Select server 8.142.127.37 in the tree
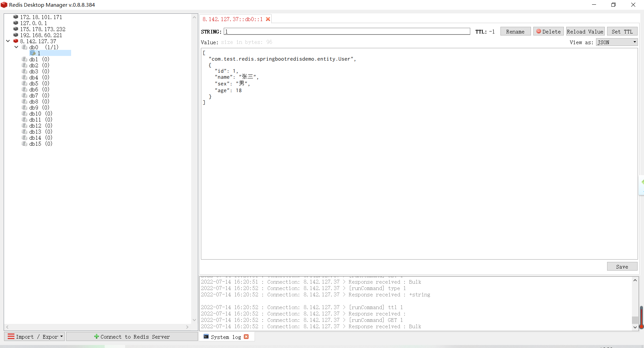The image size is (644, 348). (38, 41)
